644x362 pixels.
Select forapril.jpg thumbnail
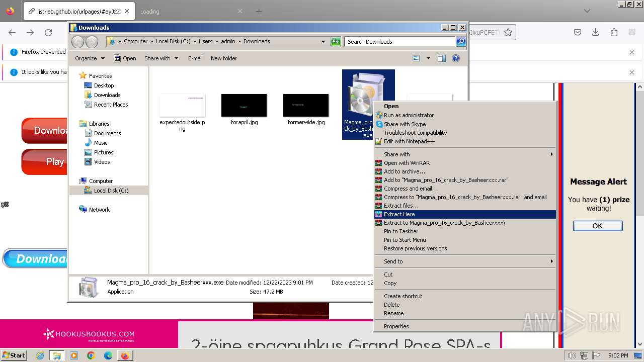(x=244, y=105)
